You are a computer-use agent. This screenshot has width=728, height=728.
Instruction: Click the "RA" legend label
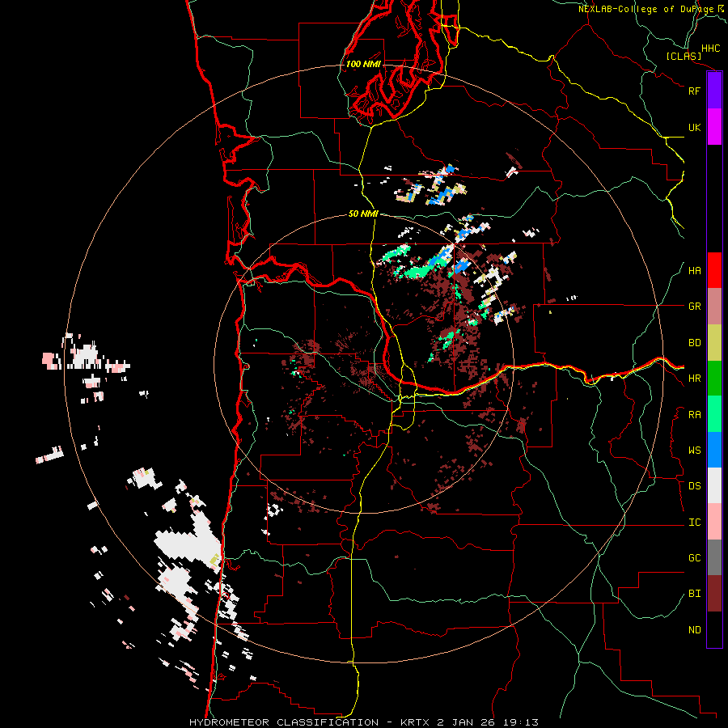694,415
